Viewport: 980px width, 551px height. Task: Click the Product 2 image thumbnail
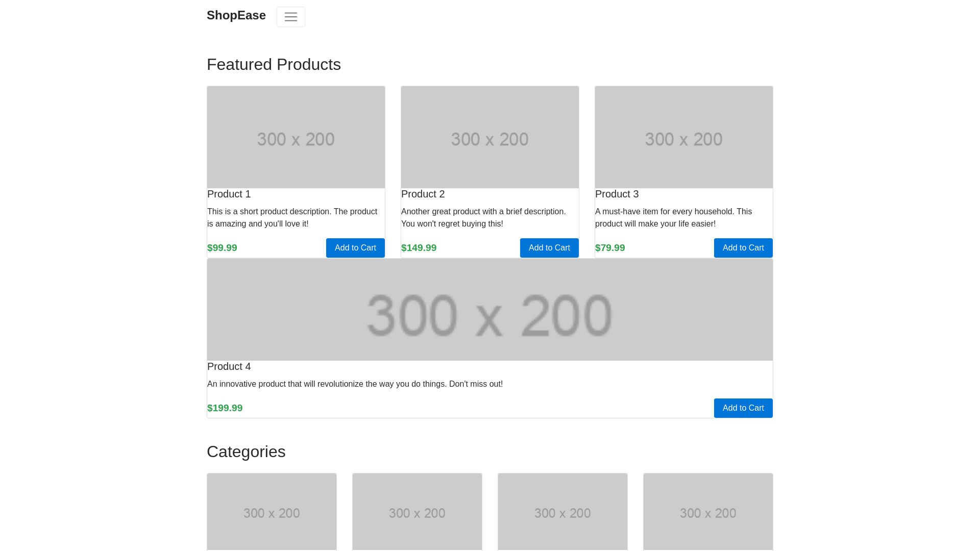(x=490, y=137)
